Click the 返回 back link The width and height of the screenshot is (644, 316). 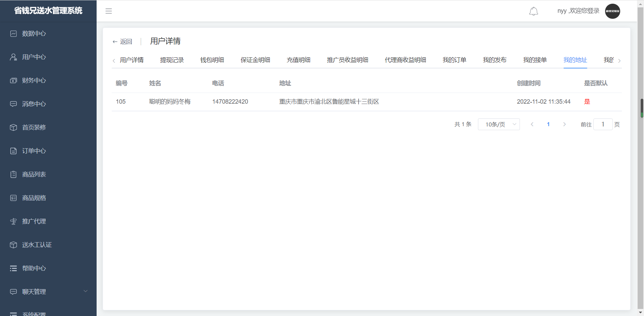point(122,42)
